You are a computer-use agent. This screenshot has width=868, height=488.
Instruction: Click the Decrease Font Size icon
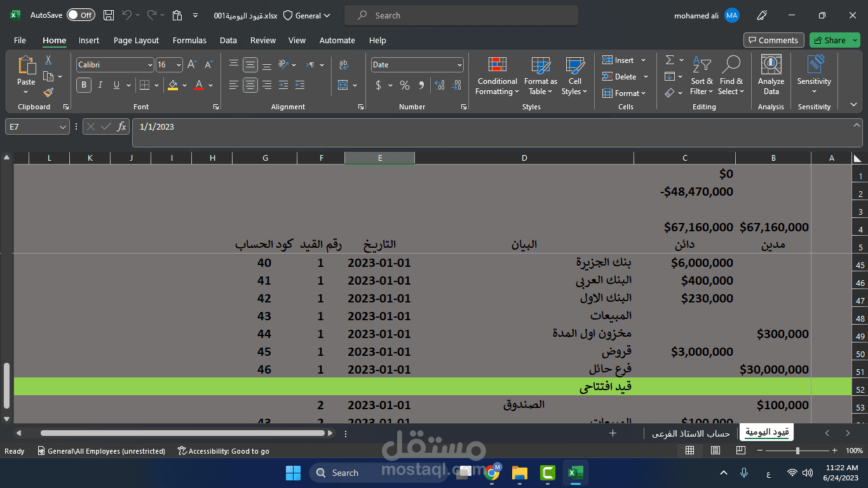point(207,65)
